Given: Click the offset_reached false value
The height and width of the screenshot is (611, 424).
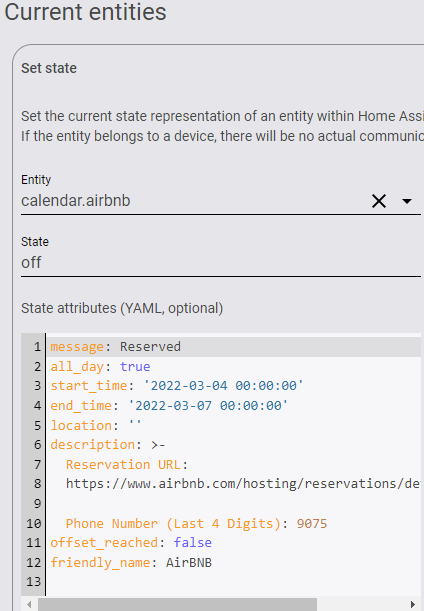Looking at the screenshot, I should click(193, 542).
